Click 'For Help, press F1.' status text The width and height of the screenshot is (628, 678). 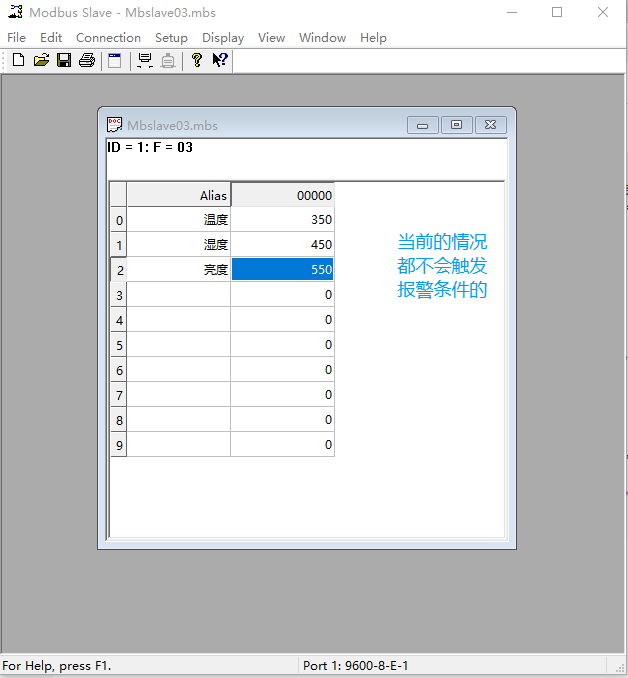click(x=57, y=665)
